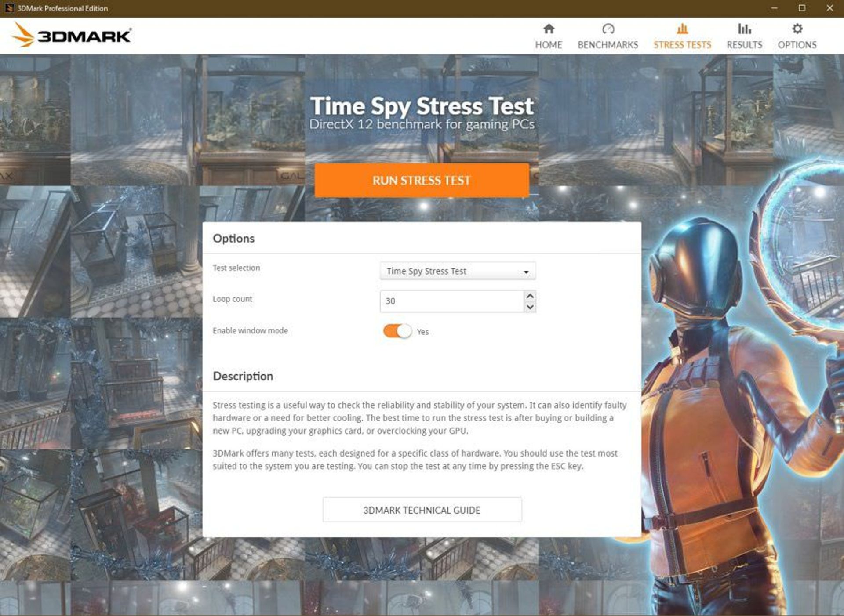Screen dimensions: 844x616
Task: Decrease Loop count with down arrow
Action: (530, 307)
